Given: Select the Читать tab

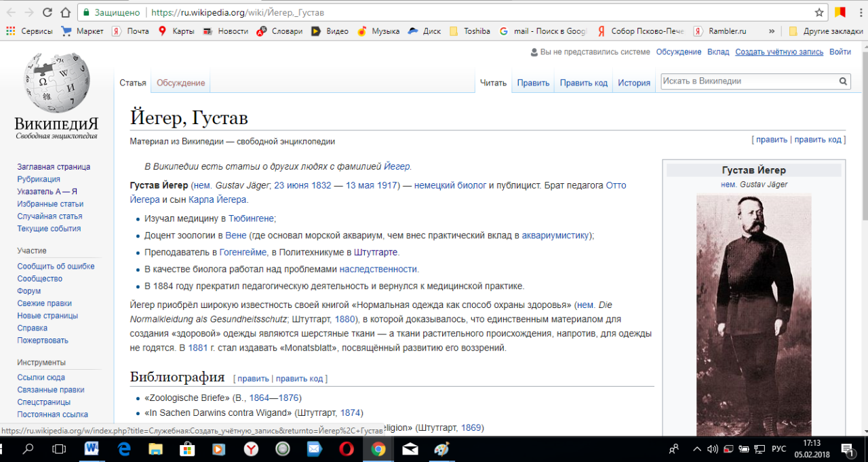Looking at the screenshot, I should tap(493, 83).
